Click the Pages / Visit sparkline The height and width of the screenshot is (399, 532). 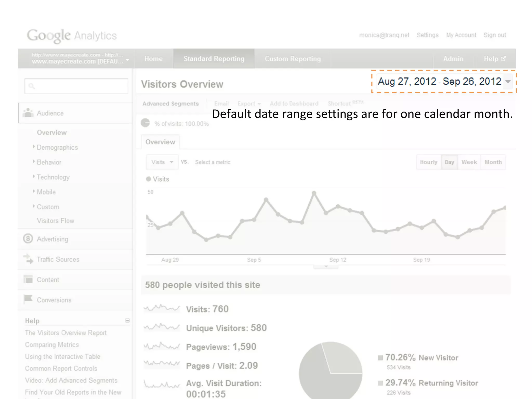coord(162,364)
